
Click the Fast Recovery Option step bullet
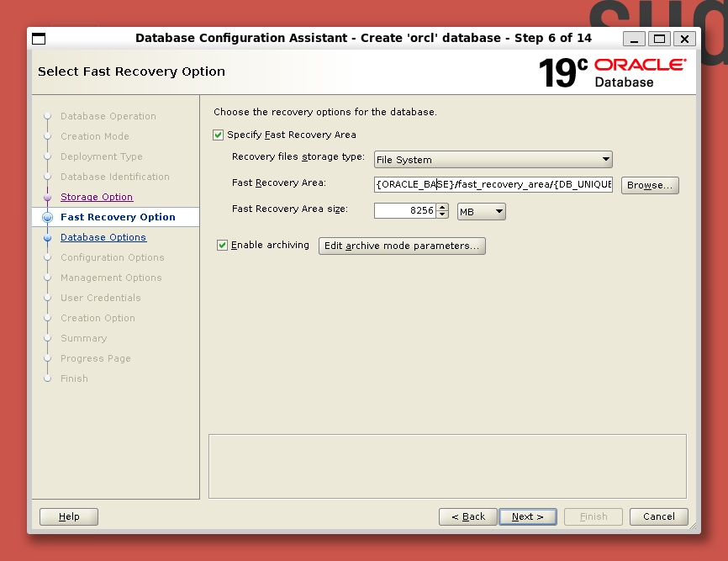coord(48,217)
